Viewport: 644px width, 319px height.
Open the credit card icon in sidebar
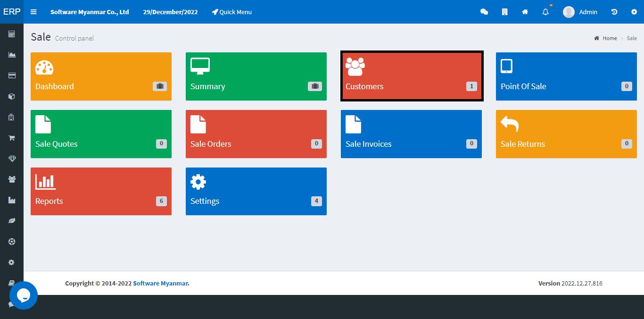click(12, 76)
